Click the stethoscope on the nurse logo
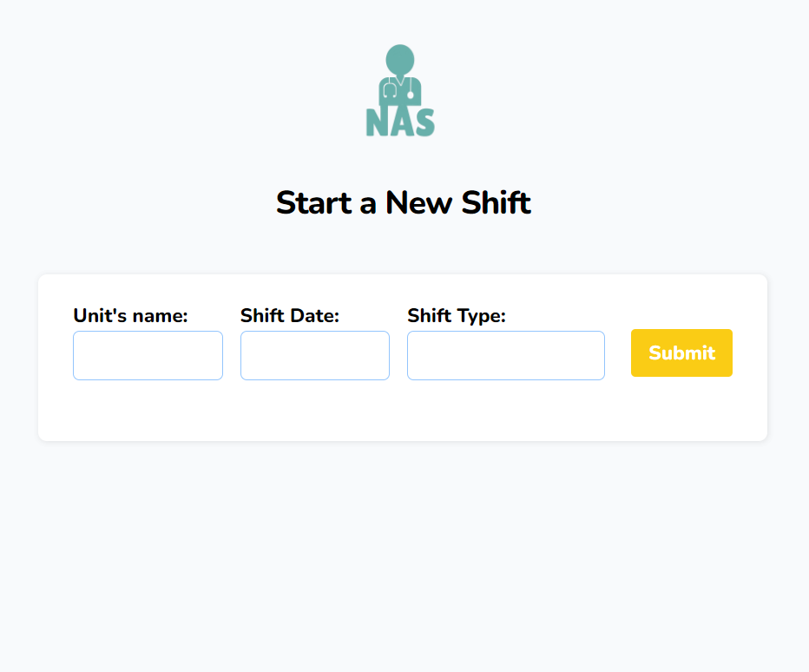Viewport: 809px width, 672px height. pyautogui.click(x=400, y=88)
